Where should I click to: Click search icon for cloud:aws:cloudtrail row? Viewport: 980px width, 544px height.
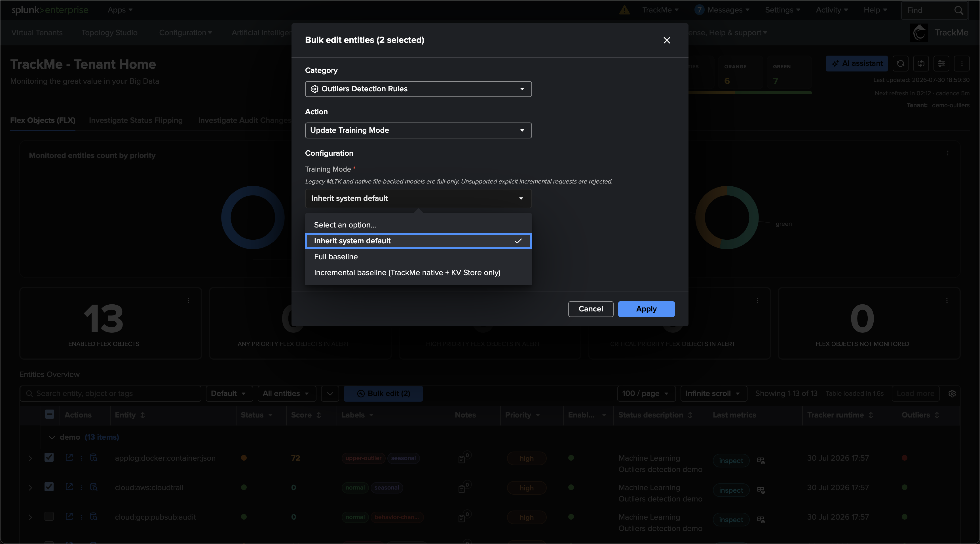(x=94, y=487)
